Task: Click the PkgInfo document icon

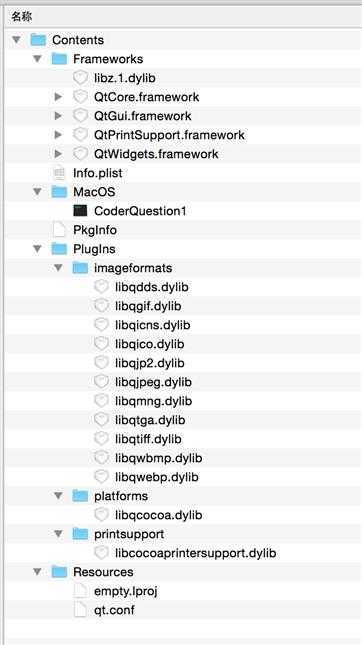Action: point(59,230)
